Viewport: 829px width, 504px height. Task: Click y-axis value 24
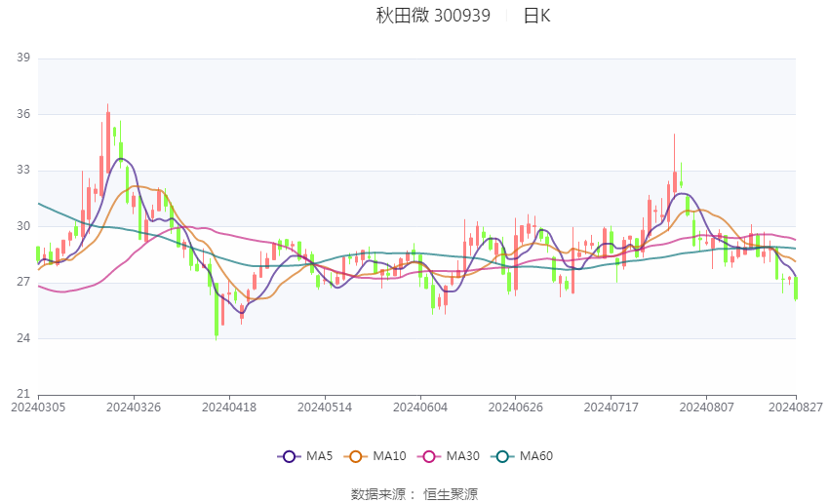pos(23,338)
